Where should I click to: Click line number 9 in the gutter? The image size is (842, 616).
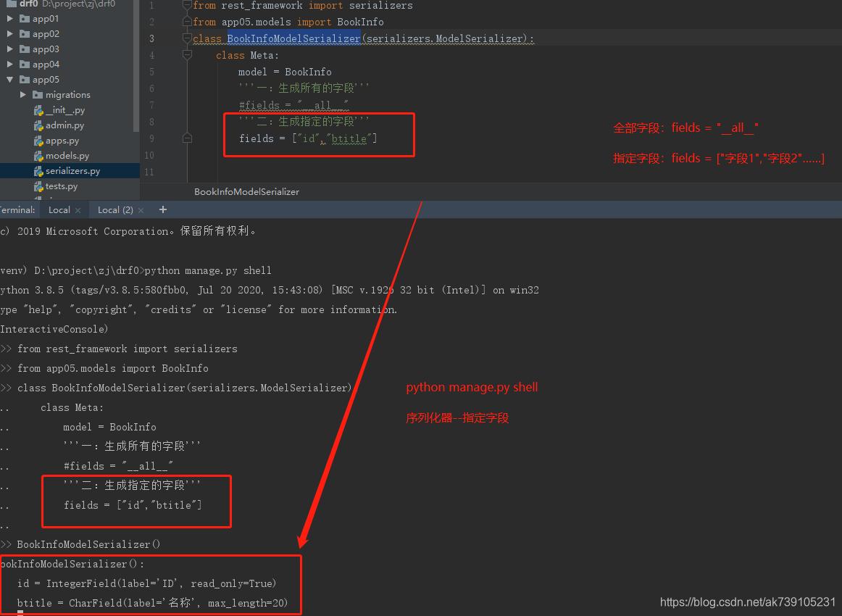[151, 138]
